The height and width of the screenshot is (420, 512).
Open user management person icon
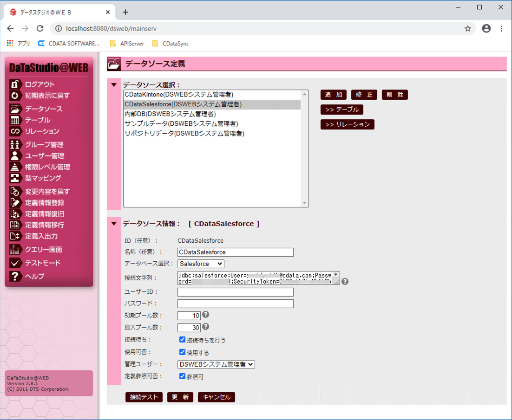click(15, 155)
